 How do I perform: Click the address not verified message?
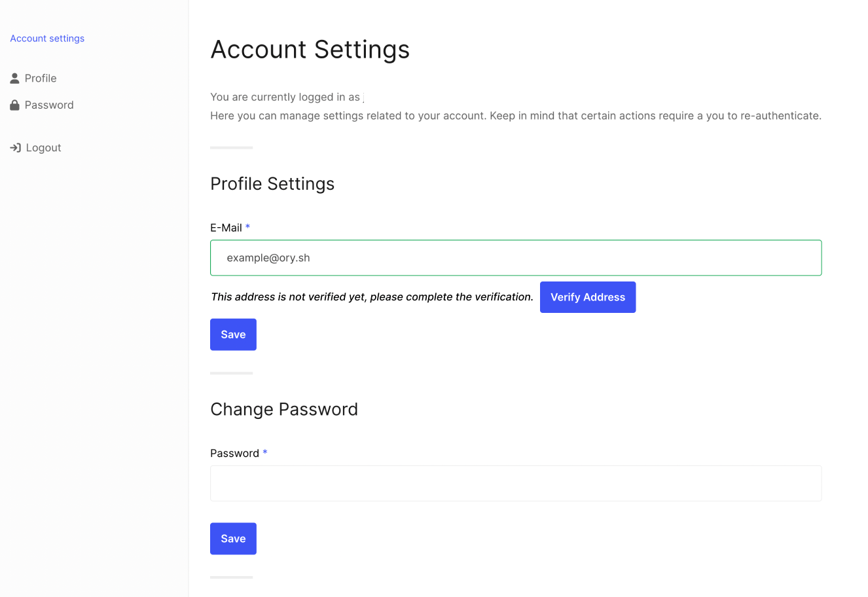tap(372, 297)
